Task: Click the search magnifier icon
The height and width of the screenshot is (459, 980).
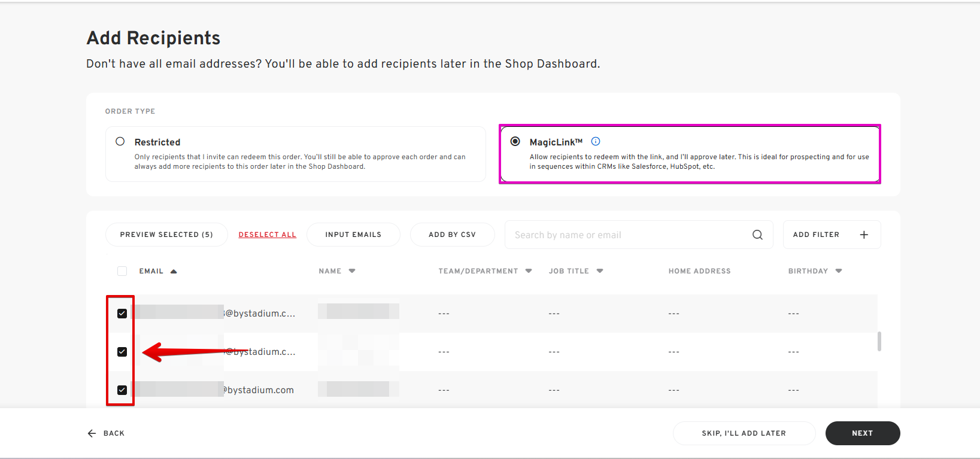Action: [757, 235]
